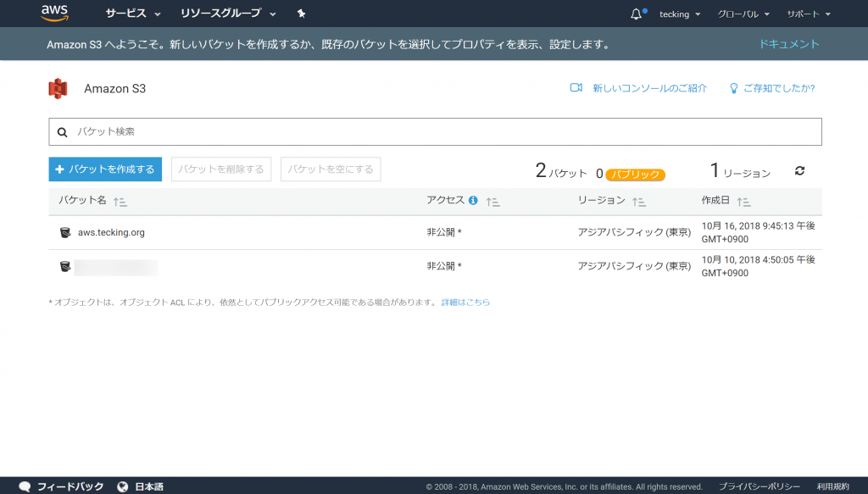
Task: Click the 1 リージョン count text
Action: [x=740, y=171]
